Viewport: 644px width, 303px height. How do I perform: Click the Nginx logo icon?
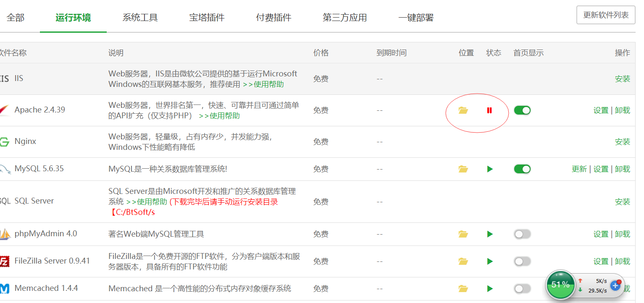5,141
